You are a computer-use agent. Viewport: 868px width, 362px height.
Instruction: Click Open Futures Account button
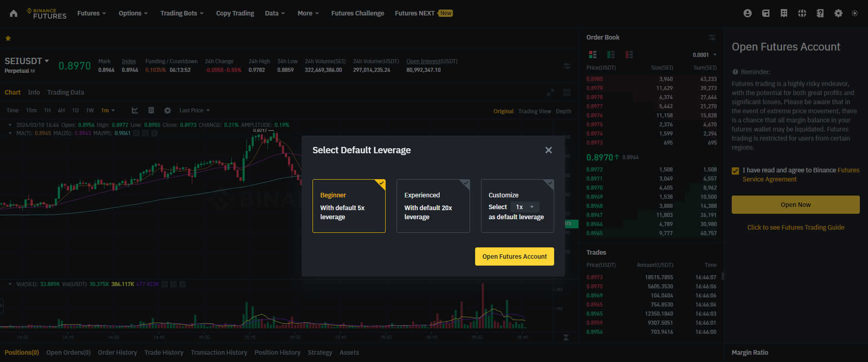[515, 256]
